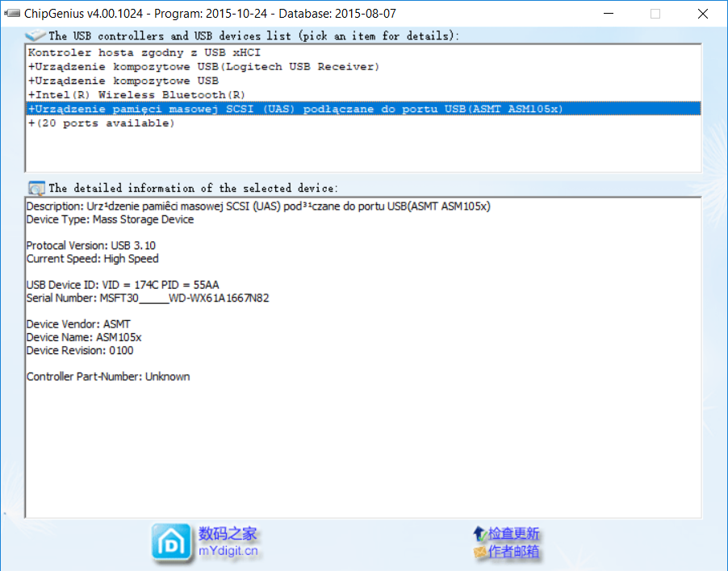Viewport: 728px width, 571px height.
Task: Close the ChipGenius window
Action: point(703,14)
